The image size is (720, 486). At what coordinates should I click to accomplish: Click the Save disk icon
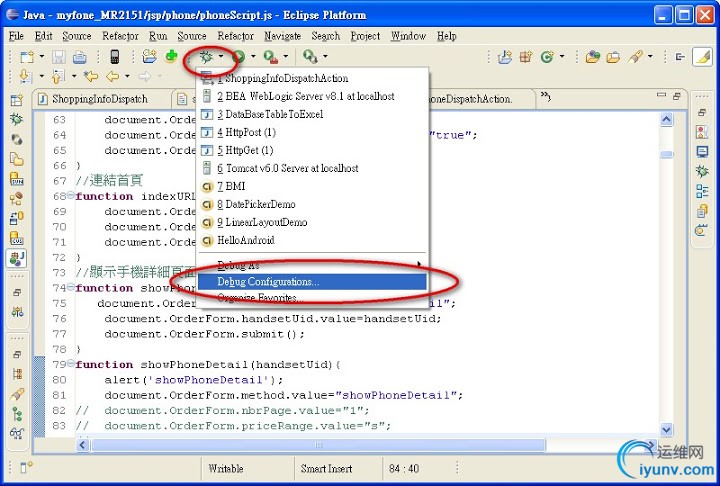[x=58, y=57]
